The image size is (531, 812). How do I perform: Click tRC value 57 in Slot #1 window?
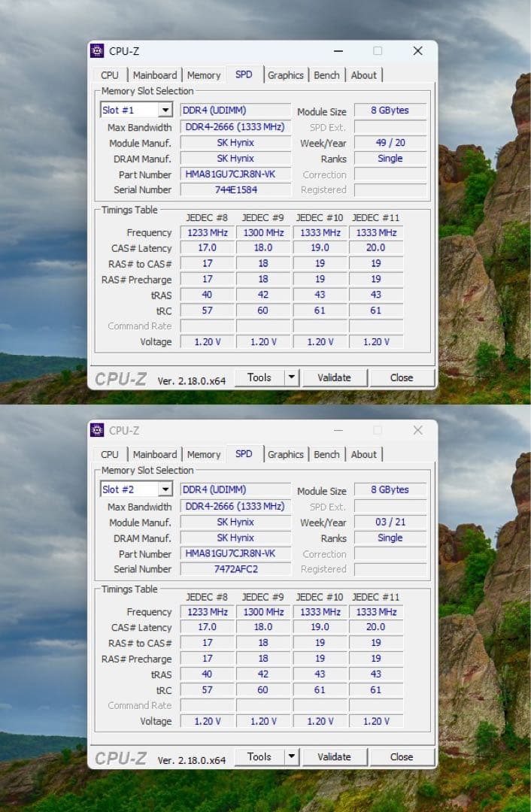[208, 311]
